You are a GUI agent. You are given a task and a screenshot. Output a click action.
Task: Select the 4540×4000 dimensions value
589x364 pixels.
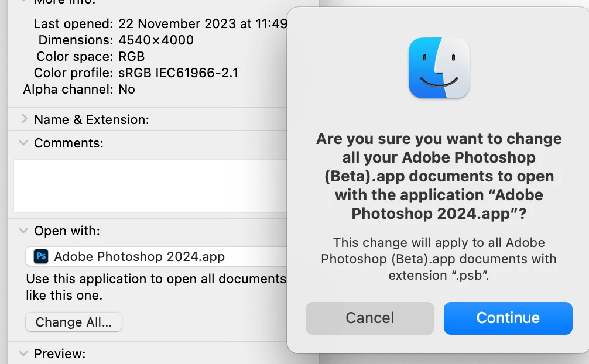tap(156, 40)
